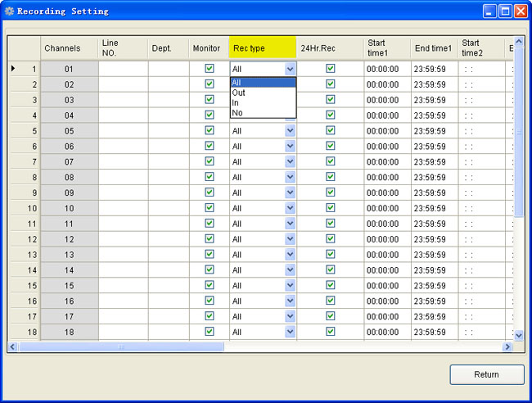The height and width of the screenshot is (403, 532).
Task: Uncheck Monitor checkbox for channel 01
Action: pyautogui.click(x=210, y=69)
